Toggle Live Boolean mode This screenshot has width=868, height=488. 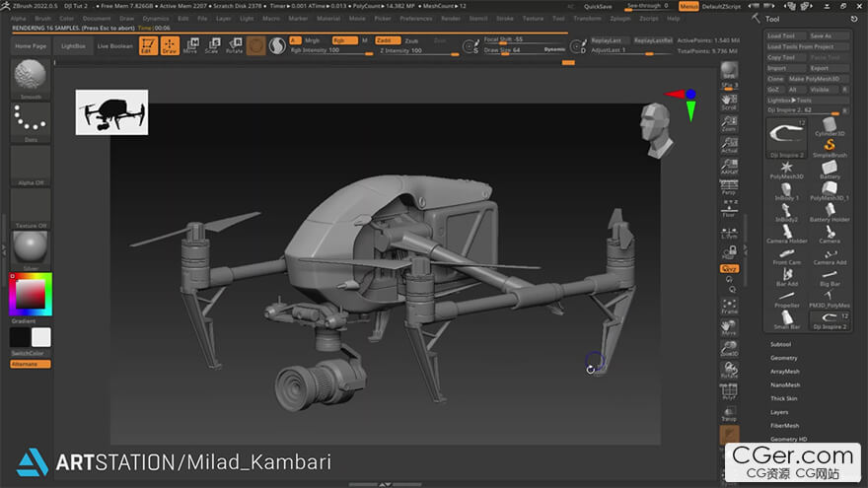[x=115, y=46]
